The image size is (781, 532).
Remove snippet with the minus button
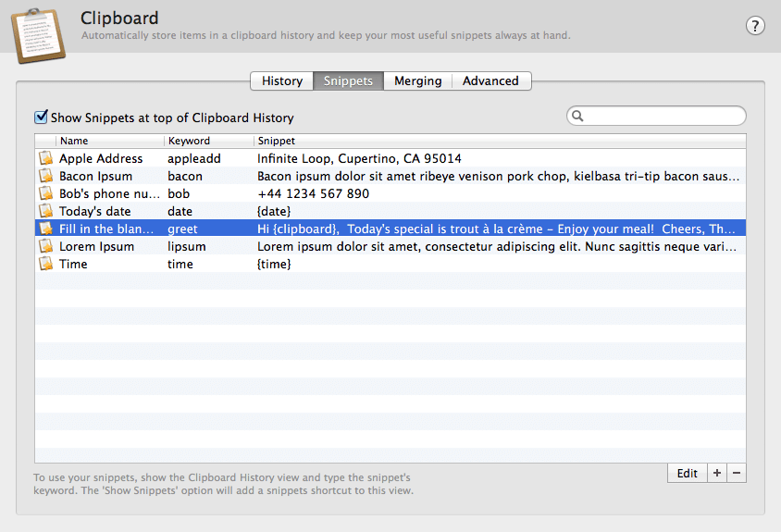point(737,473)
